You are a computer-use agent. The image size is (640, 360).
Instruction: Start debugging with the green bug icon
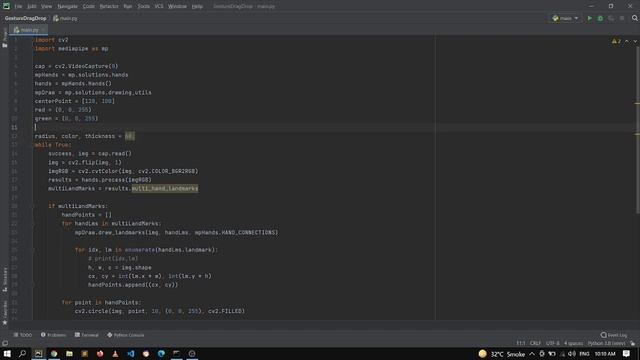[600, 18]
